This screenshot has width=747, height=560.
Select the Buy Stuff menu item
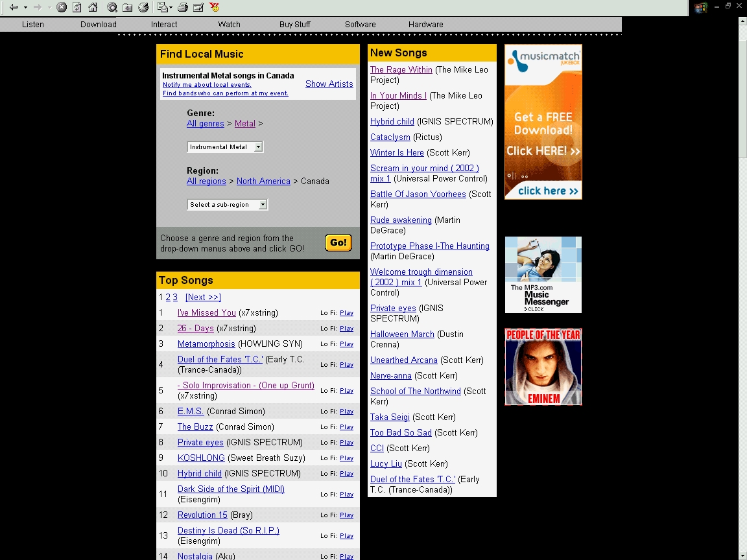pyautogui.click(x=295, y=25)
